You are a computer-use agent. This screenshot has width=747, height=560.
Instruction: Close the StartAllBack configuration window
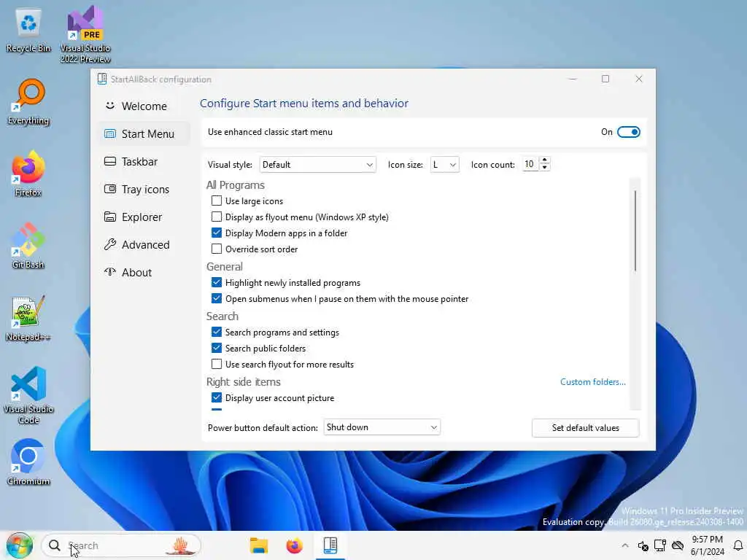(x=639, y=79)
